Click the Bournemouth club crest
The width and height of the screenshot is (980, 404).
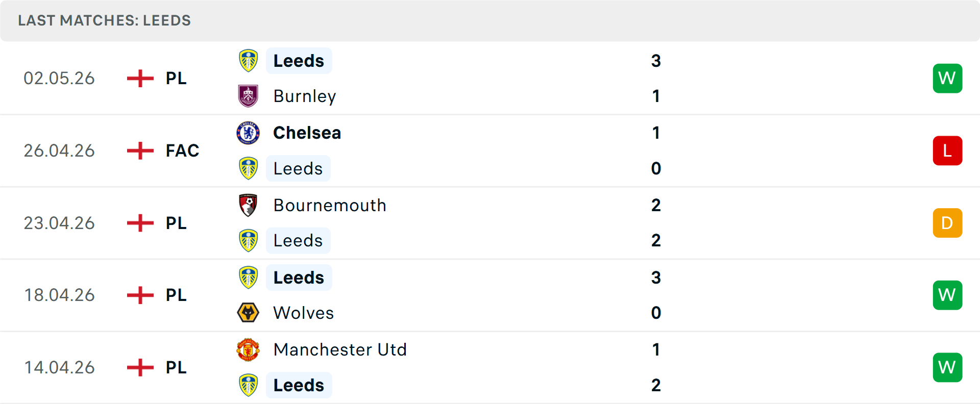coord(248,205)
